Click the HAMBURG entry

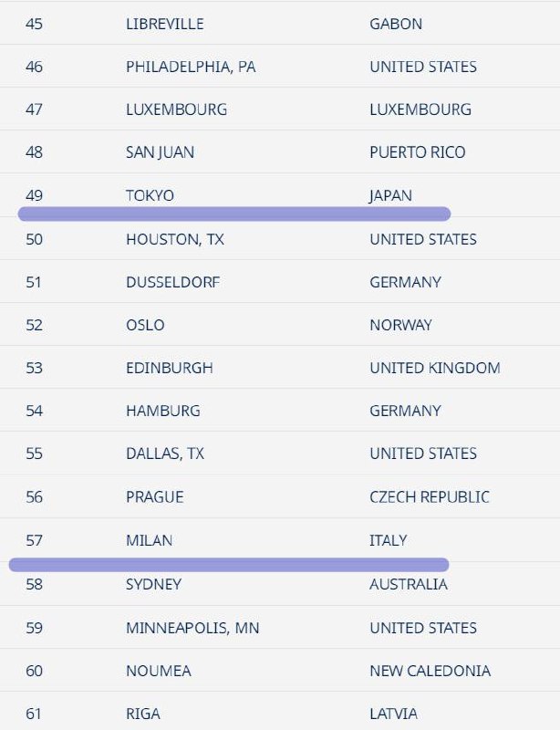pos(162,411)
